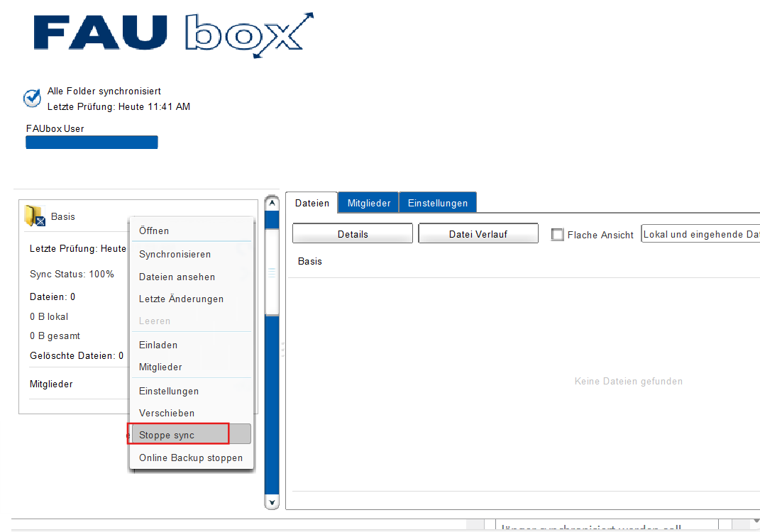Switch to the Einstellungen tab
The image size is (760, 532).
pyautogui.click(x=438, y=203)
